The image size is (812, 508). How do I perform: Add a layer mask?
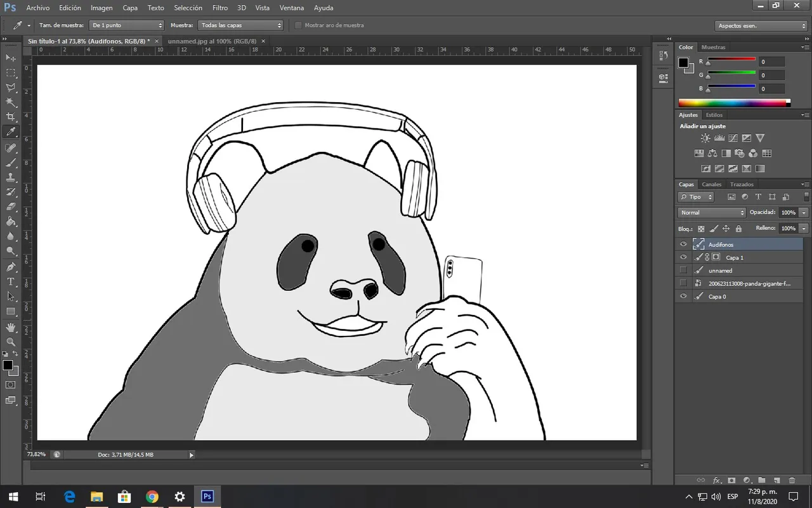tap(731, 481)
